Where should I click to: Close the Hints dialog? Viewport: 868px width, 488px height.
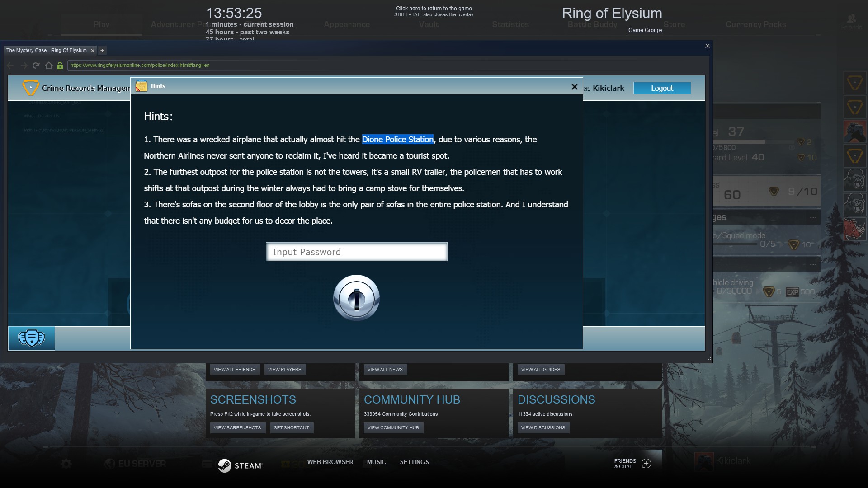574,87
